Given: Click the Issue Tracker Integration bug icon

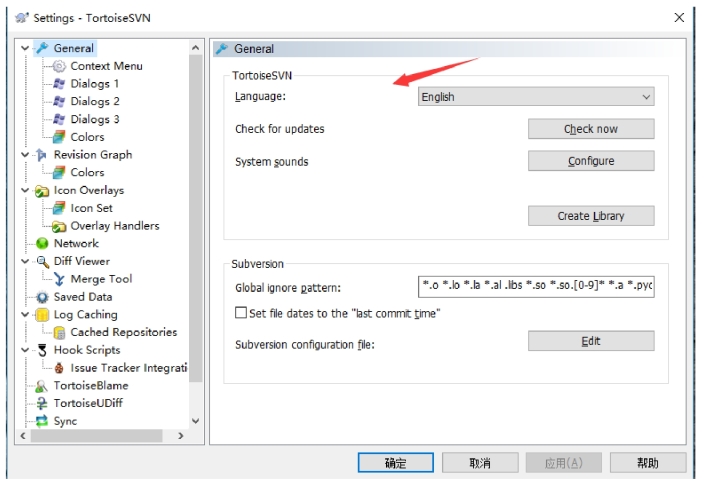Looking at the screenshot, I should (59, 368).
